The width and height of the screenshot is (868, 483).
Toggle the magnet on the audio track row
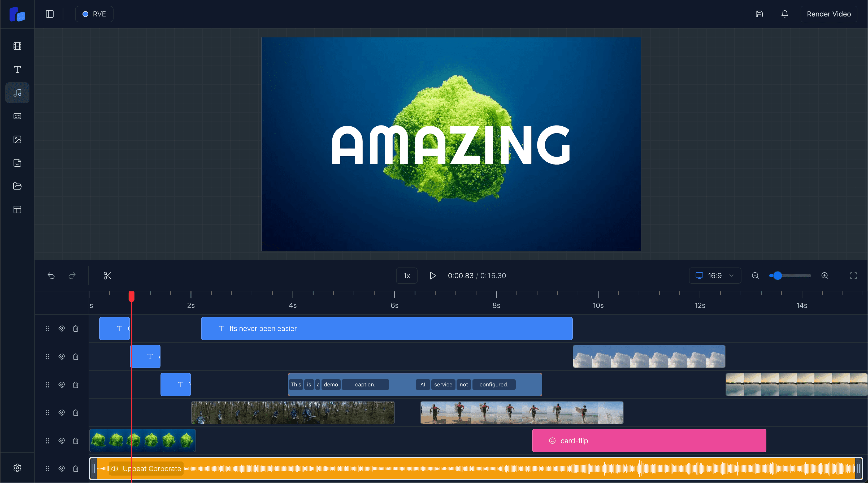(x=62, y=468)
